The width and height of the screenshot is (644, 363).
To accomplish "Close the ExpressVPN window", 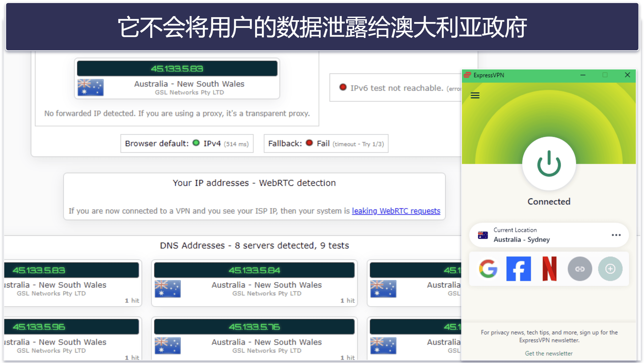I will [627, 75].
